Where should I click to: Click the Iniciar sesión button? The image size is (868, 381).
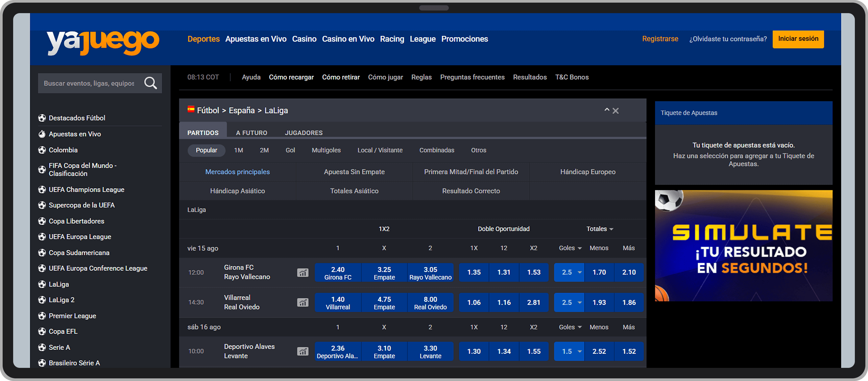click(x=798, y=39)
